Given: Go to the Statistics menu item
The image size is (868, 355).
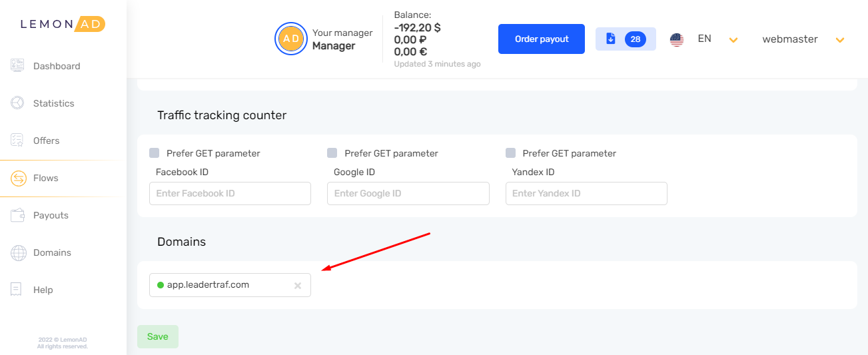Looking at the screenshot, I should coord(53,103).
